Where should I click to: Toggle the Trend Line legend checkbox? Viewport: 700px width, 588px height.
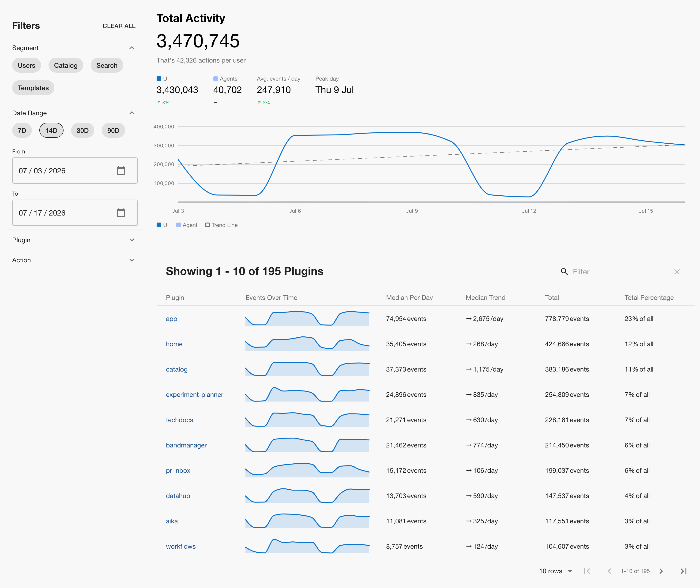tap(207, 225)
